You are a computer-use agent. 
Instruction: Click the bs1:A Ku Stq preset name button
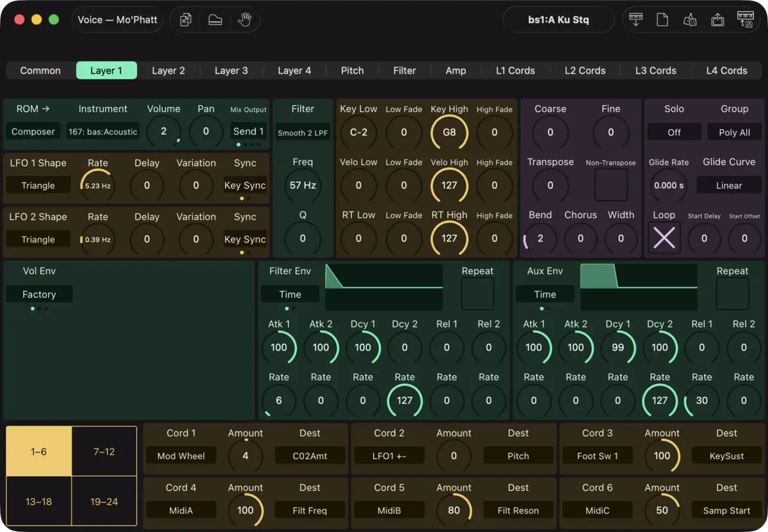[x=559, y=20]
